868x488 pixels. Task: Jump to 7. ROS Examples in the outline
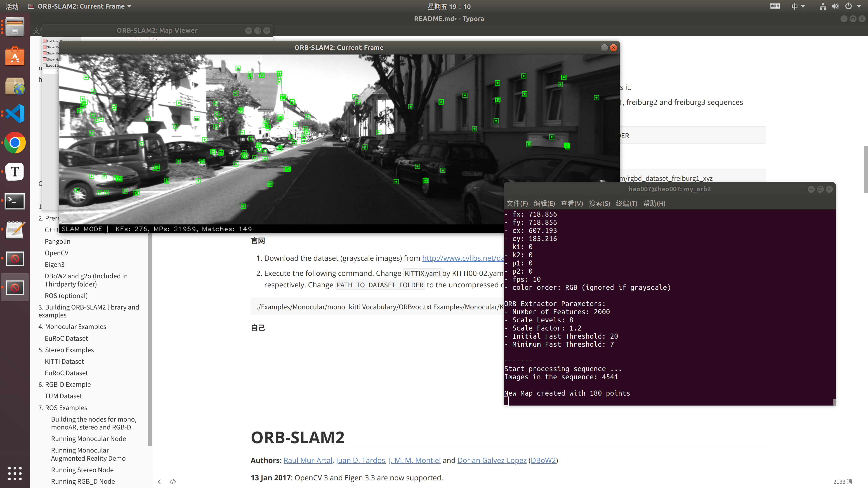[x=63, y=408]
